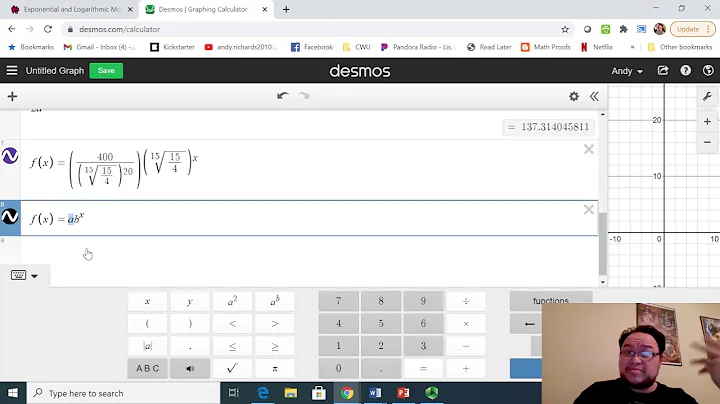Click the 7 key on keypad

point(338,302)
